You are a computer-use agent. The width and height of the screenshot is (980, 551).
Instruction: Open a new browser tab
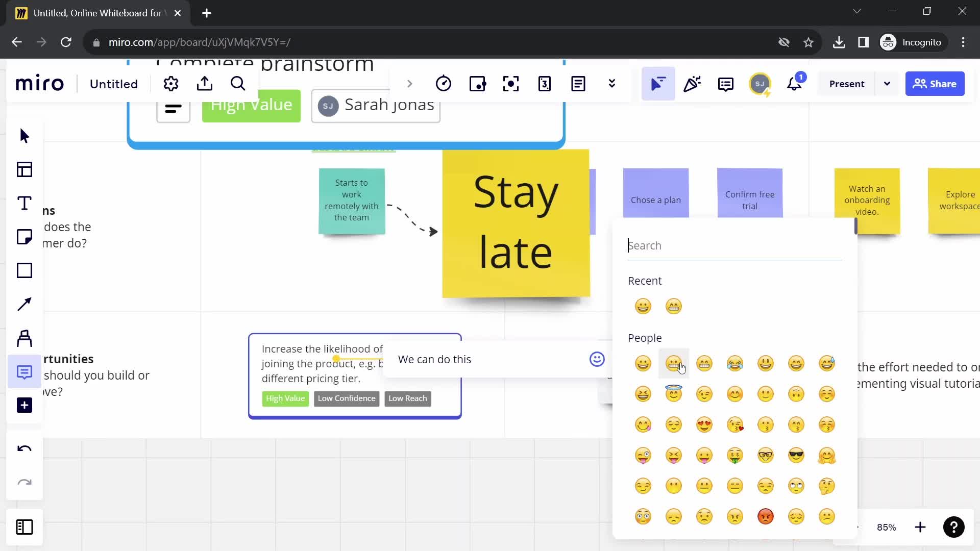click(207, 13)
